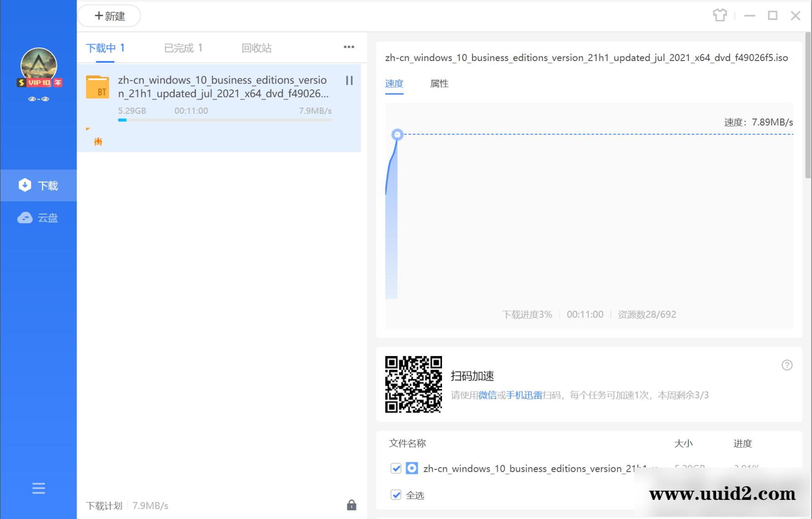Click the orange team acceleration icon
Screen dimensions: 812x519
(x=98, y=142)
